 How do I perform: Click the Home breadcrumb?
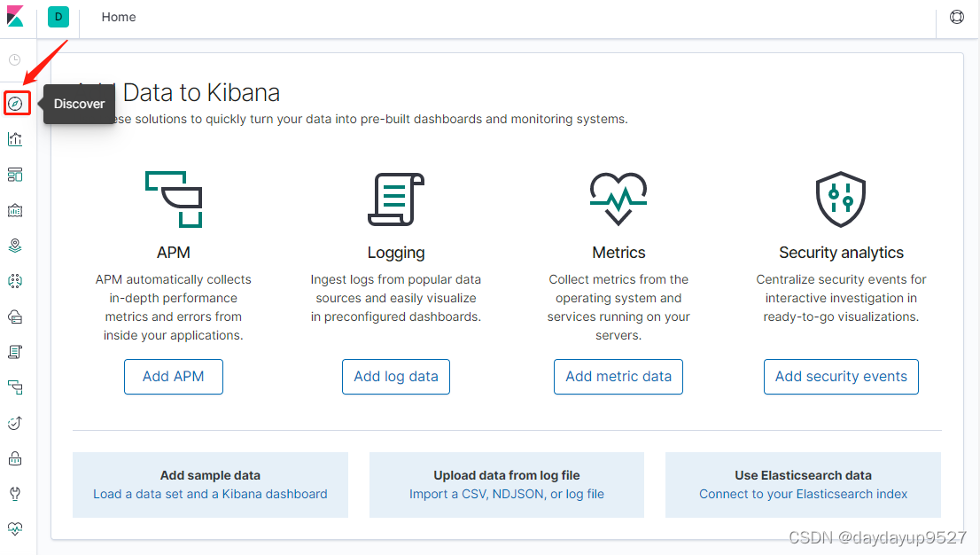coord(119,17)
